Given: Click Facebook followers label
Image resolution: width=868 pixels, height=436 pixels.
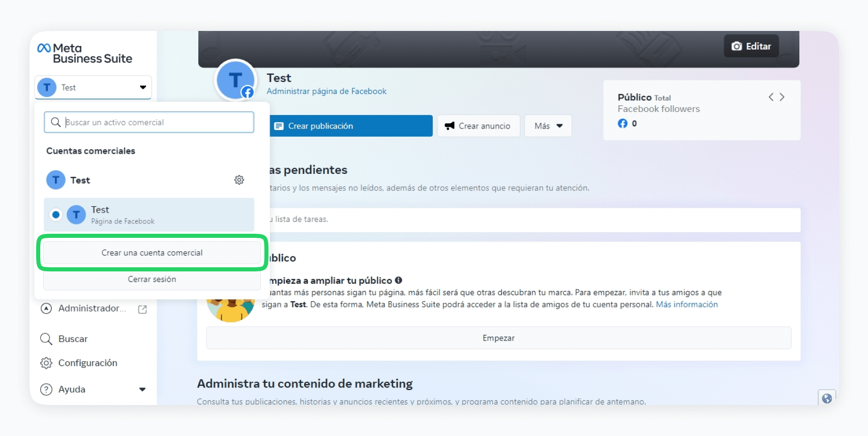Looking at the screenshot, I should pos(659,109).
